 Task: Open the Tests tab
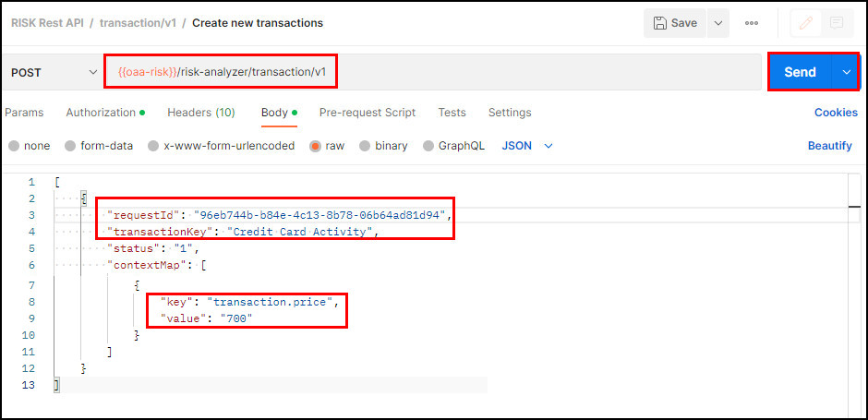452,113
